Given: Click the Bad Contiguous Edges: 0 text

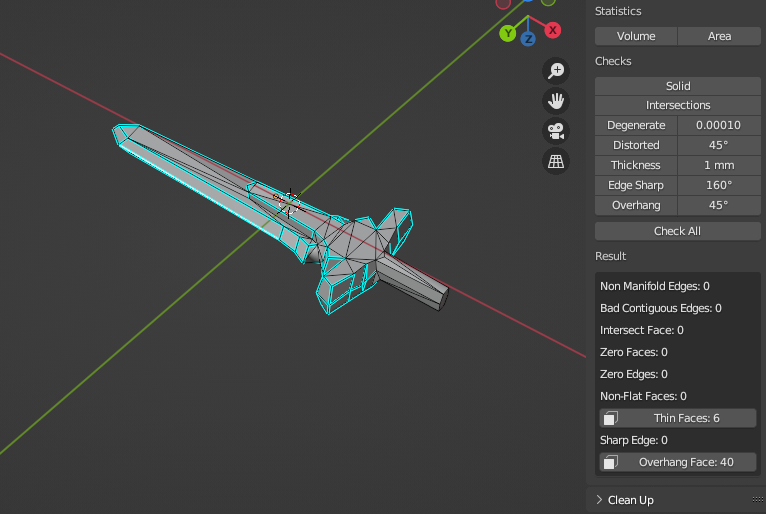Looking at the screenshot, I should (660, 308).
